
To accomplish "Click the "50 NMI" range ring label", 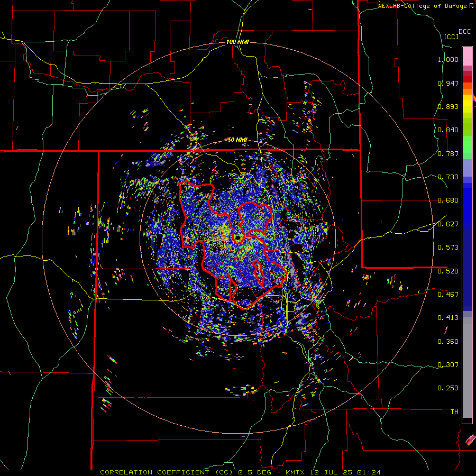I will [237, 140].
